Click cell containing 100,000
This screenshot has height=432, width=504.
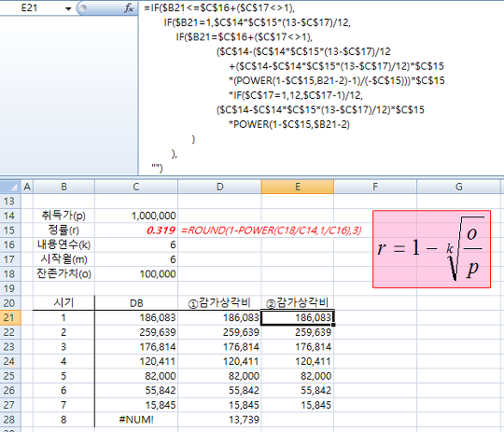click(x=136, y=274)
